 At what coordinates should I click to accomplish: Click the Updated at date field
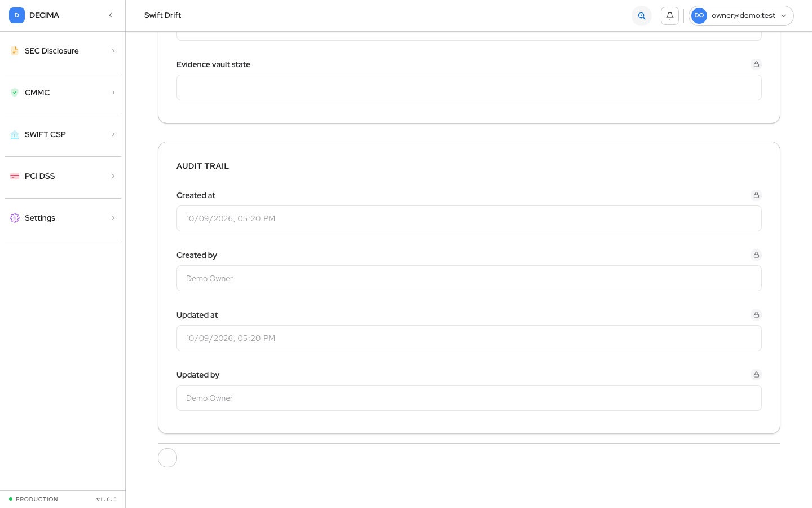click(469, 338)
